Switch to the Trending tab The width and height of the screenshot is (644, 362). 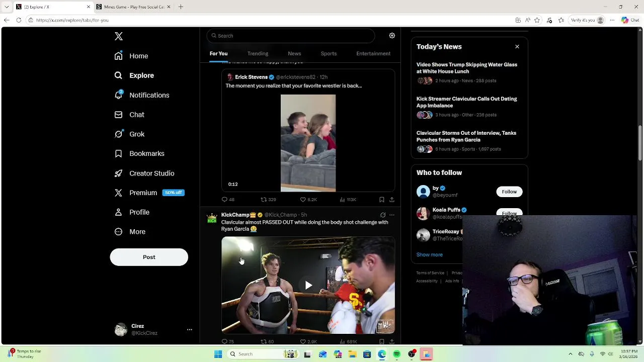pos(258,53)
